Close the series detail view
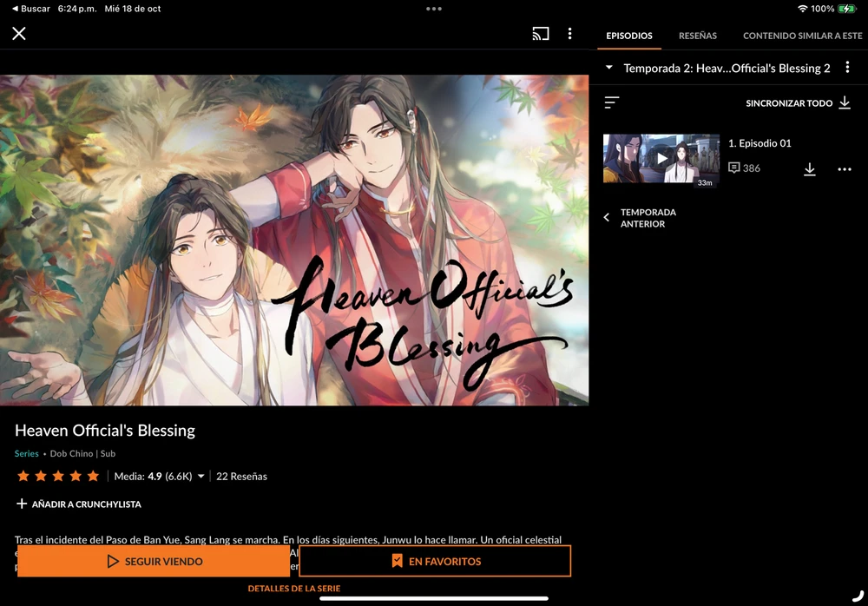The image size is (868, 606). point(19,34)
